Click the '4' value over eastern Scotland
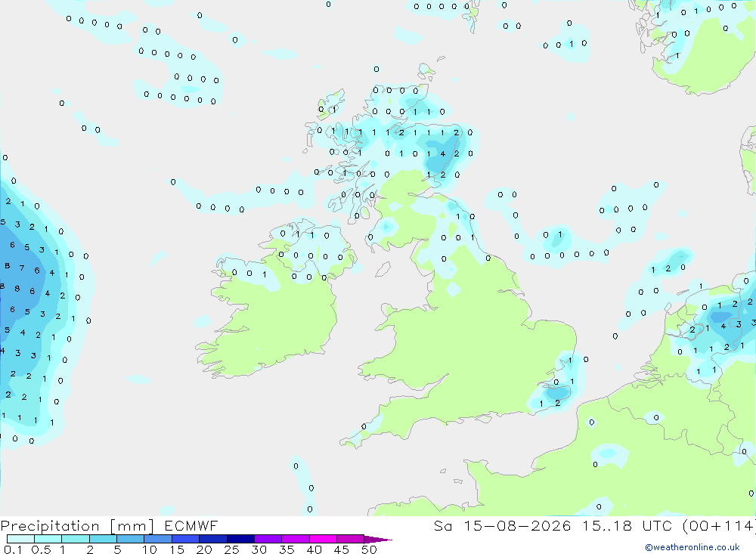 click(443, 154)
